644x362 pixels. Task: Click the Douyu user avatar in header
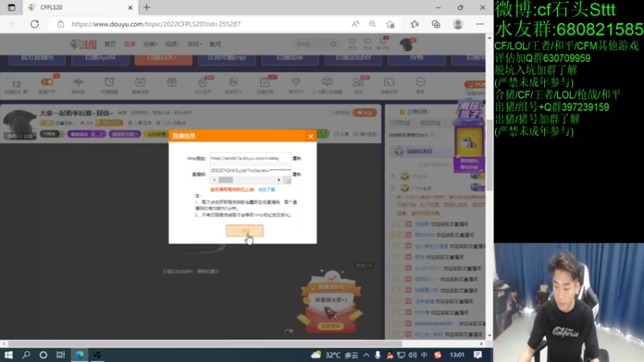click(407, 44)
